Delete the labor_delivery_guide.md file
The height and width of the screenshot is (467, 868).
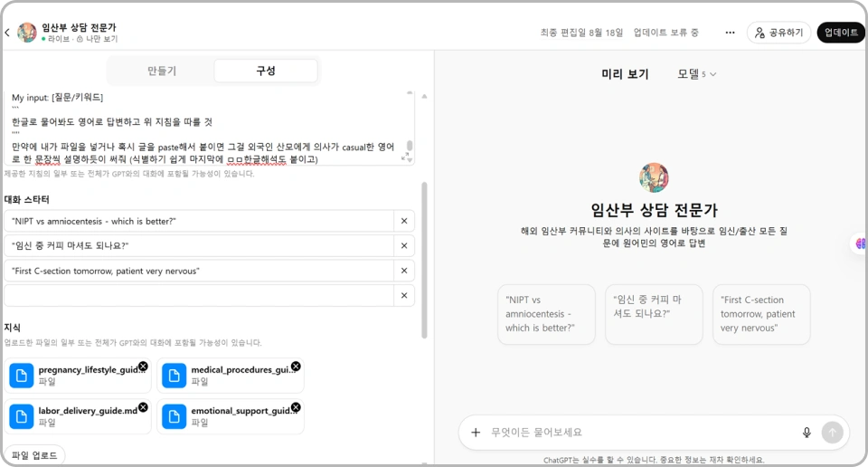pyautogui.click(x=144, y=407)
